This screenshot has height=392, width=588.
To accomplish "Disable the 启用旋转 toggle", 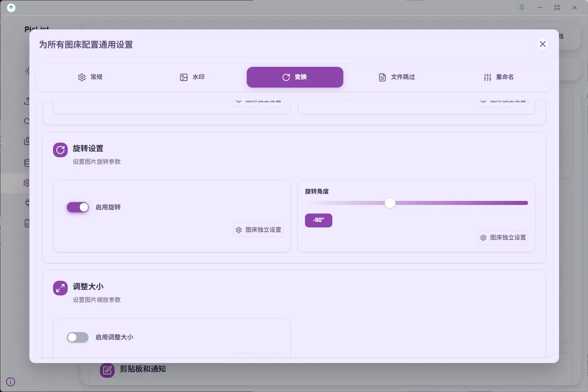I will point(77,207).
